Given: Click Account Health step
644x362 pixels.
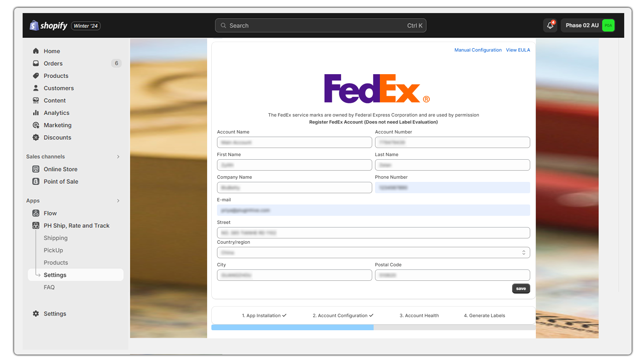Looking at the screenshot, I should click(x=419, y=316).
